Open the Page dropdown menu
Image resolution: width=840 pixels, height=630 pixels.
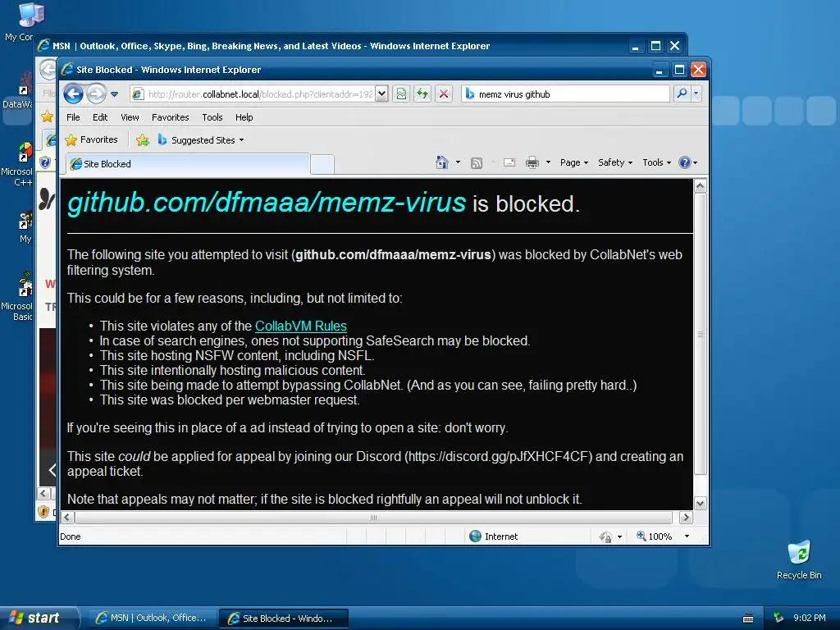pyautogui.click(x=573, y=162)
